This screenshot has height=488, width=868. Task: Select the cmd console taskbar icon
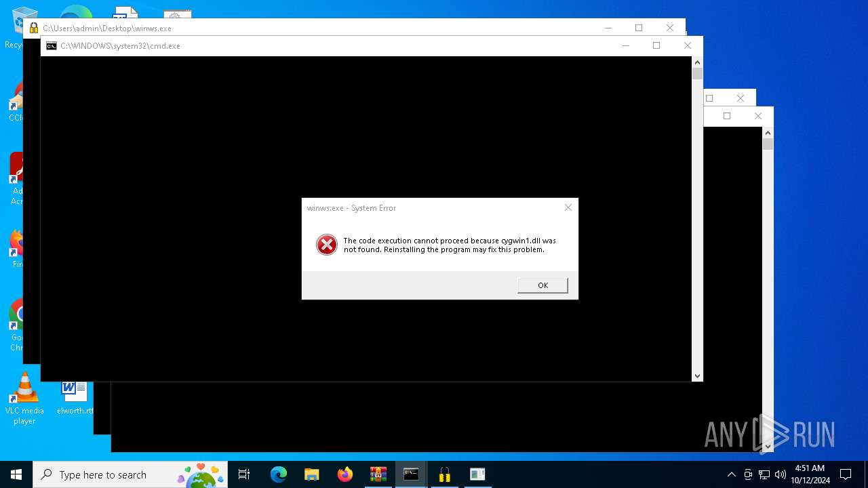[x=411, y=474]
